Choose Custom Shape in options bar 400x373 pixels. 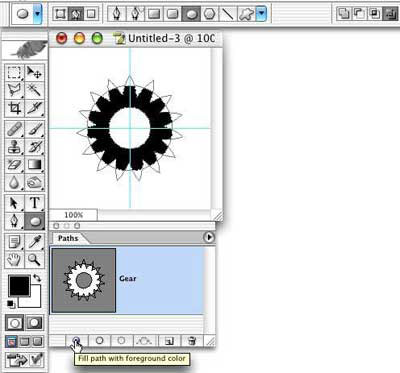pos(246,14)
